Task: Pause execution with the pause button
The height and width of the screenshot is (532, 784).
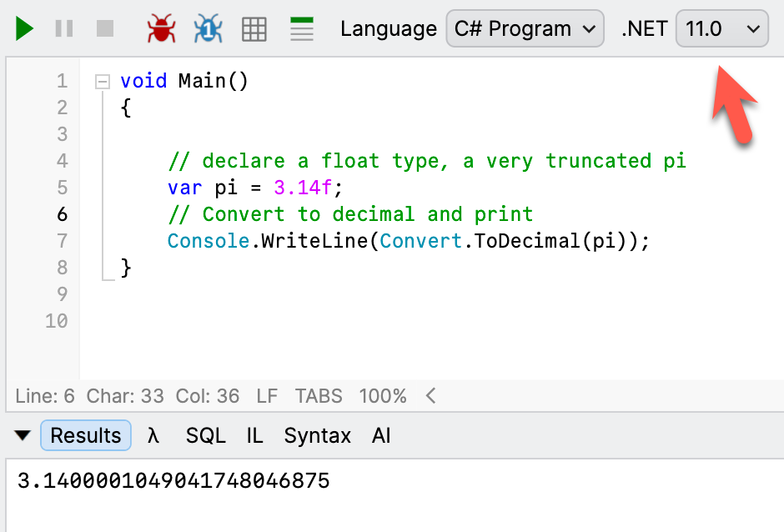Action: (x=64, y=28)
